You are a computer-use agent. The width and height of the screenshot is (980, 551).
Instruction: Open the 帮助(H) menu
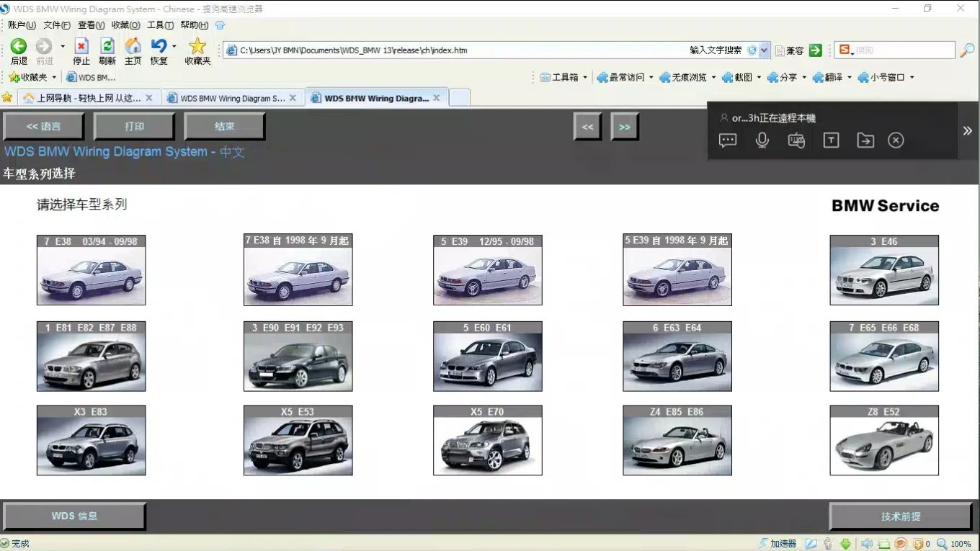195,25
